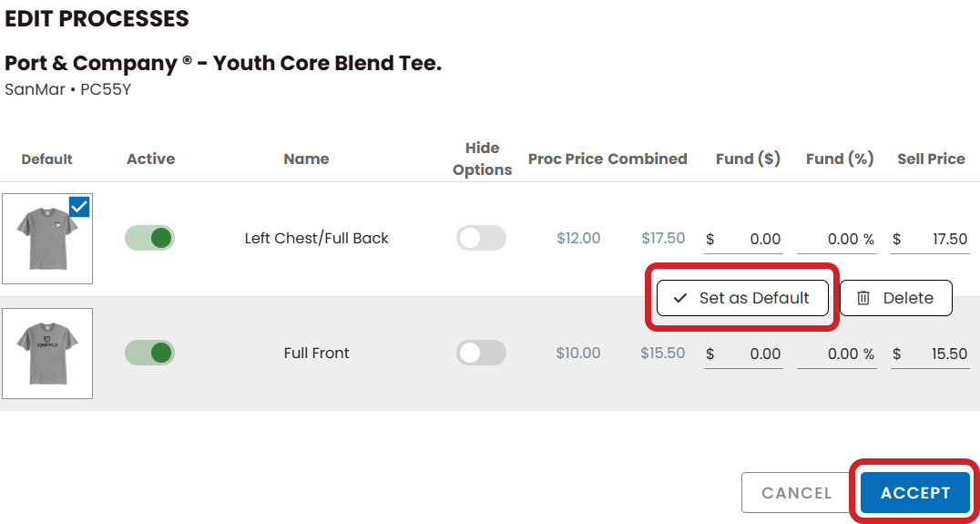Click the ACCEPT button
The image size is (980, 524).
point(915,493)
